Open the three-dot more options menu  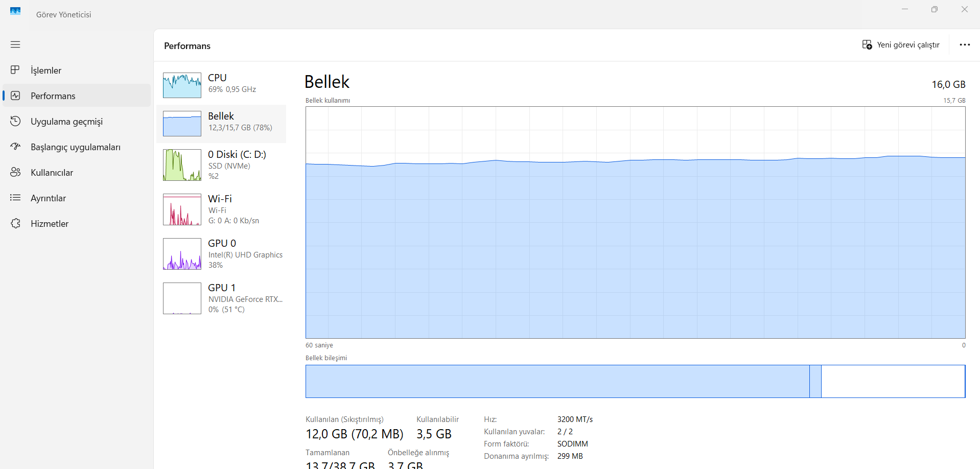pyautogui.click(x=965, y=45)
